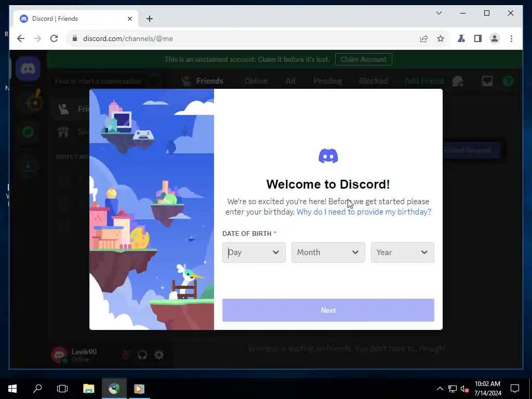Open 'Why do I need to provide my birthday?' link
The height and width of the screenshot is (399, 532).
[364, 212]
